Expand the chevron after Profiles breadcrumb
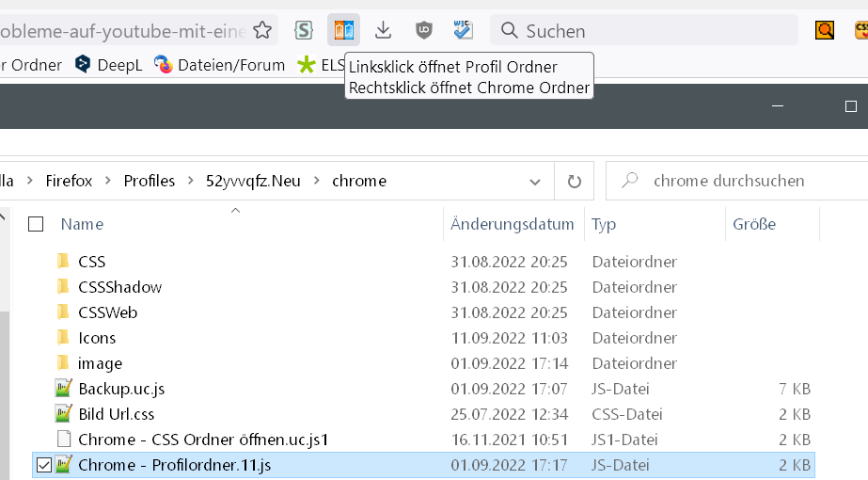The width and height of the screenshot is (868, 480). [x=191, y=181]
